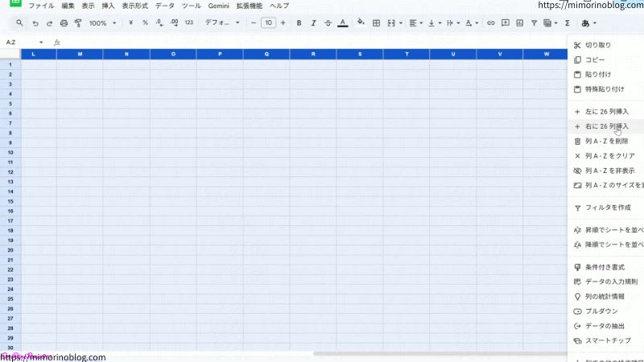This screenshot has height=362, width=644.
Task: Click the borders icon in toolbar
Action: (x=376, y=23)
